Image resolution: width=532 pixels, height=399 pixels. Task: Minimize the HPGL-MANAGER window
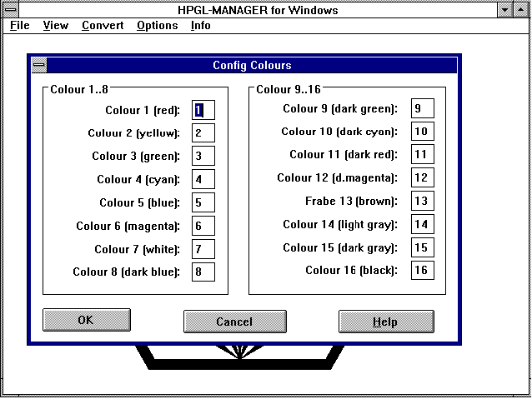point(505,10)
